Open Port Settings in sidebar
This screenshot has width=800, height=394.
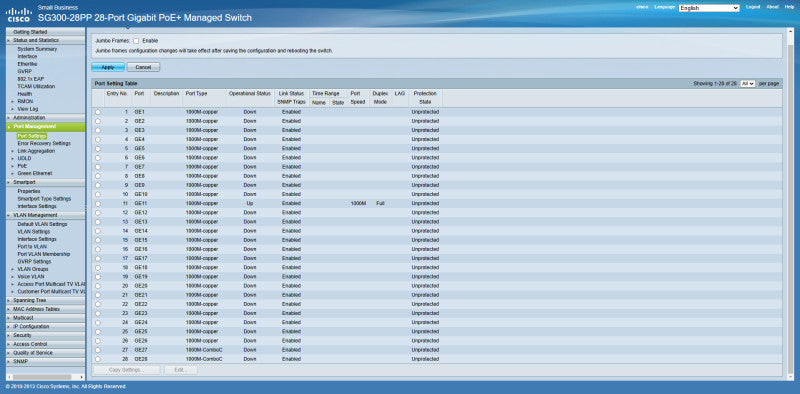pyautogui.click(x=32, y=136)
